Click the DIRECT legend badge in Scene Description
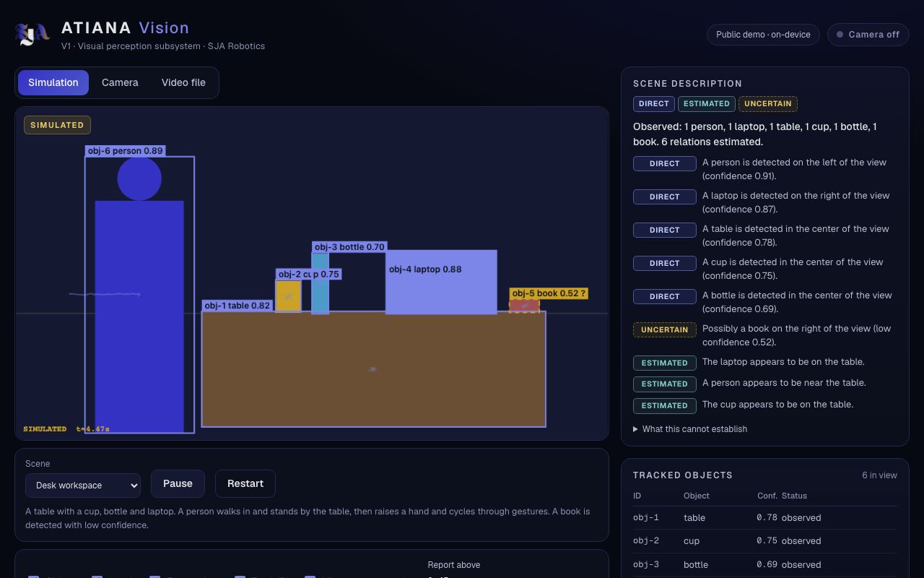The image size is (924, 578). [653, 104]
